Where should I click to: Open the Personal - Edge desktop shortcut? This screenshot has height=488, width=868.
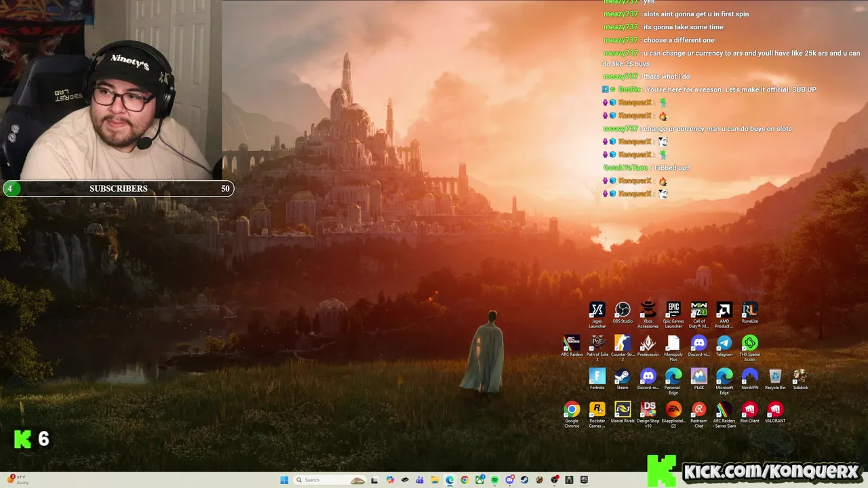673,381
